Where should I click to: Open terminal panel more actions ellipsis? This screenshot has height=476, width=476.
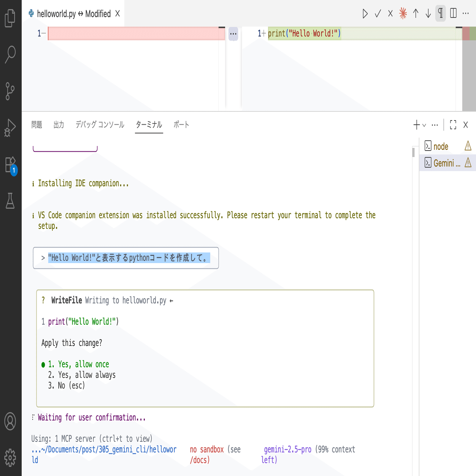tap(435, 125)
